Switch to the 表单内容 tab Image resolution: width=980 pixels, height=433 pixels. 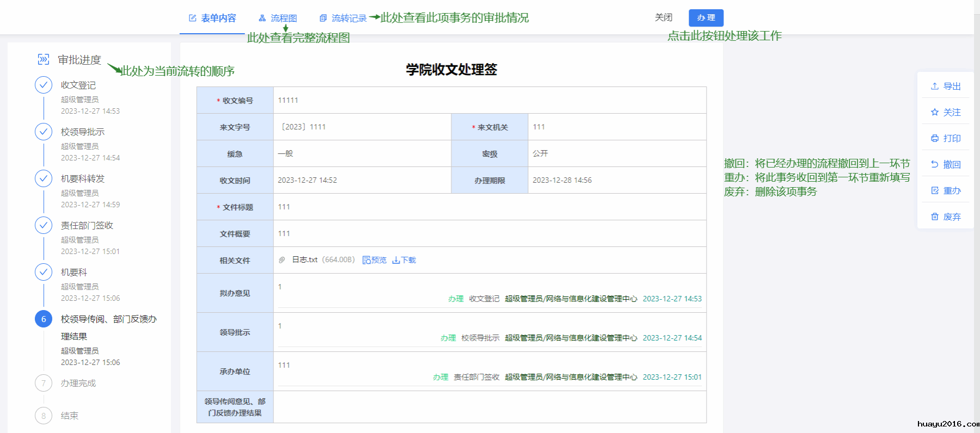point(212,18)
